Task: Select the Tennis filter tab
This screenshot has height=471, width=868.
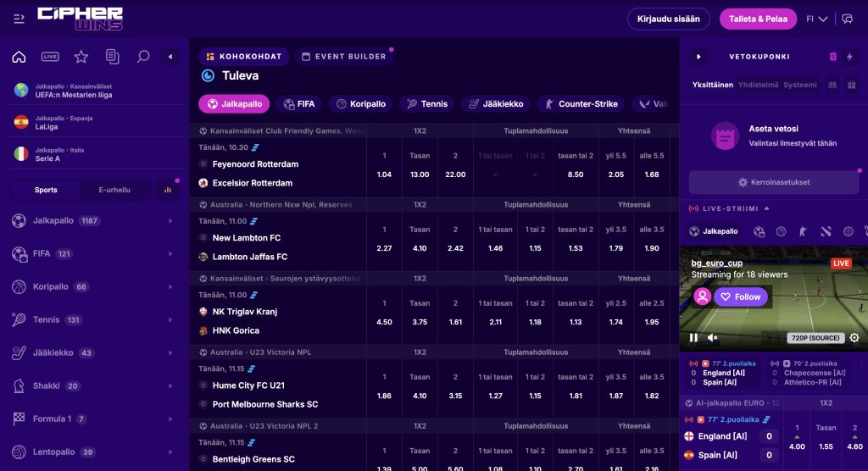Action: 427,104
